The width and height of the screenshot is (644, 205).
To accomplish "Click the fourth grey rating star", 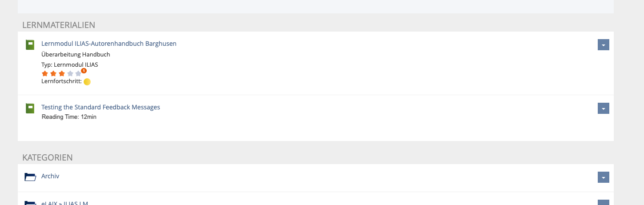I will pyautogui.click(x=70, y=73).
